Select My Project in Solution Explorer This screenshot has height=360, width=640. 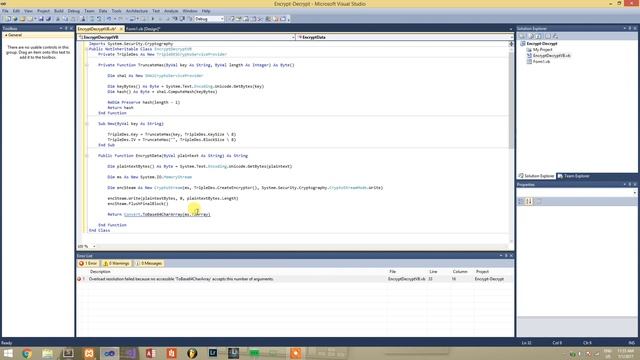click(542, 49)
